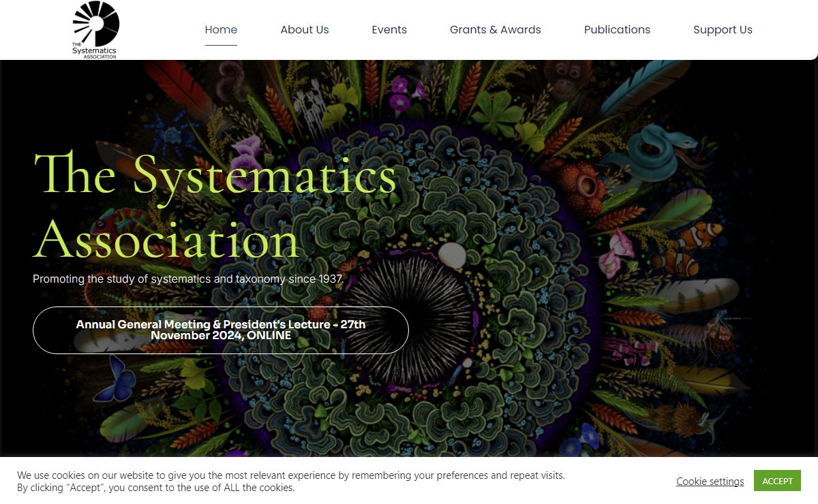Select the Publications menu item
This screenshot has height=504, width=818.
pyautogui.click(x=617, y=30)
